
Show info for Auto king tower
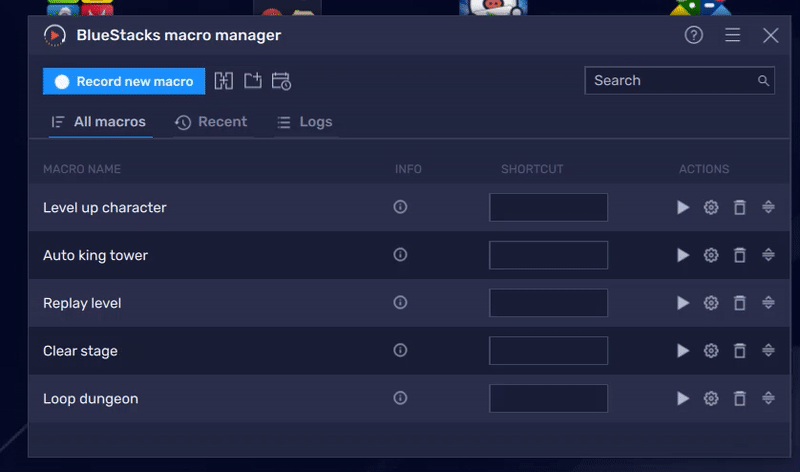coord(400,254)
